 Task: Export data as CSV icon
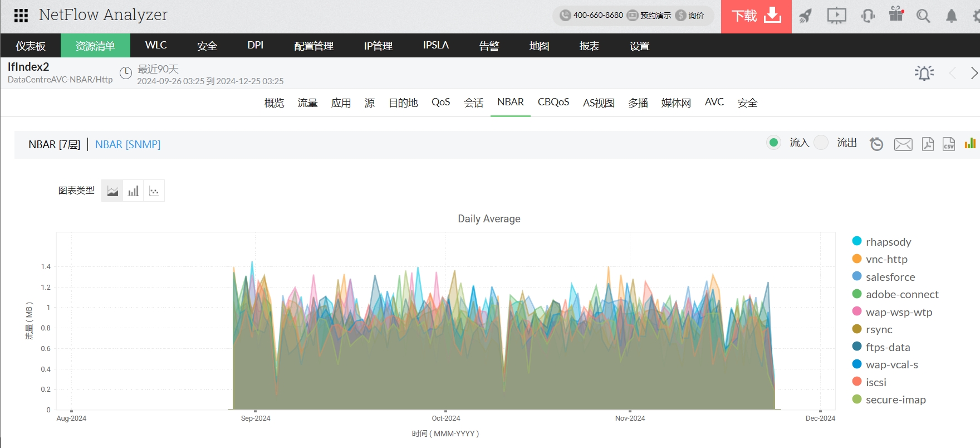pyautogui.click(x=949, y=144)
